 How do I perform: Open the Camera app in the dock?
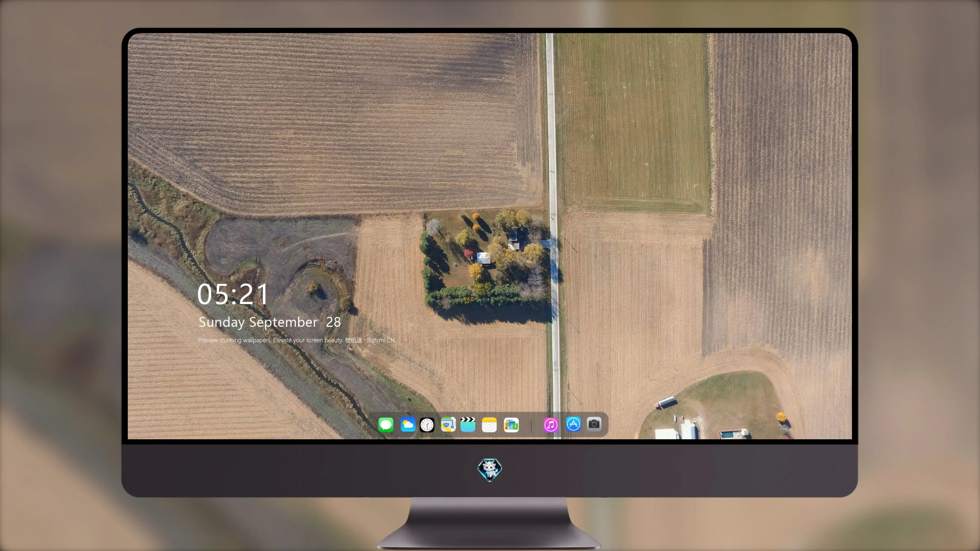point(594,424)
